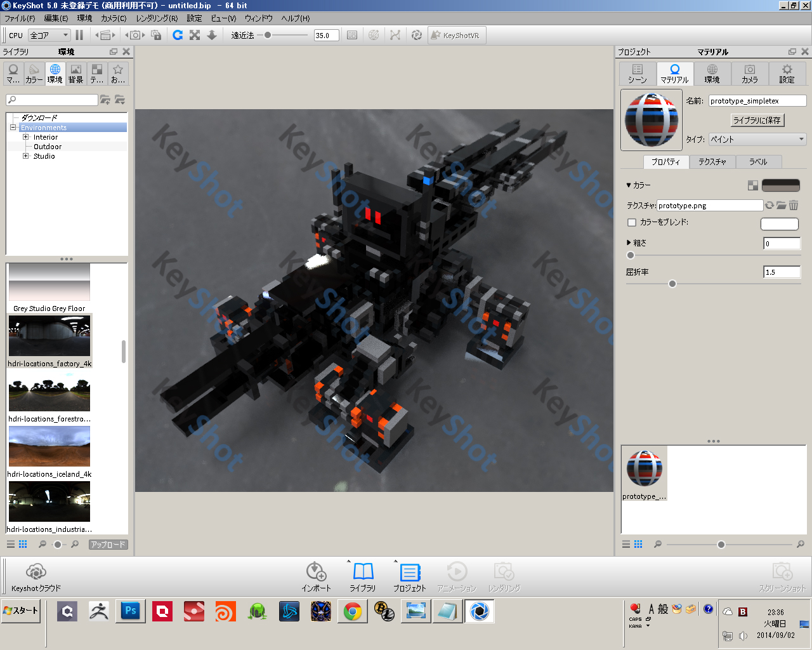Screen dimensions: 812x650
Task: Switch to the ラベル sub-tab
Action: click(x=759, y=162)
